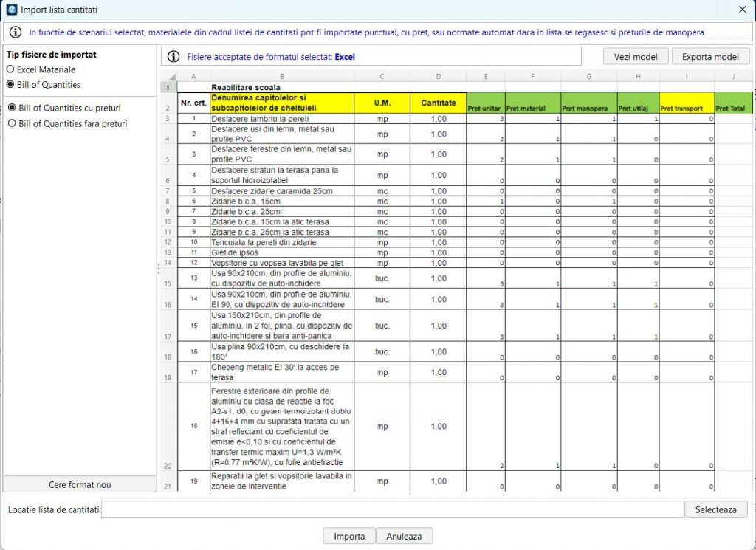This screenshot has height=550, width=756.
Task: Click the 'Nr. crt.' header cell
Action: coord(193,103)
